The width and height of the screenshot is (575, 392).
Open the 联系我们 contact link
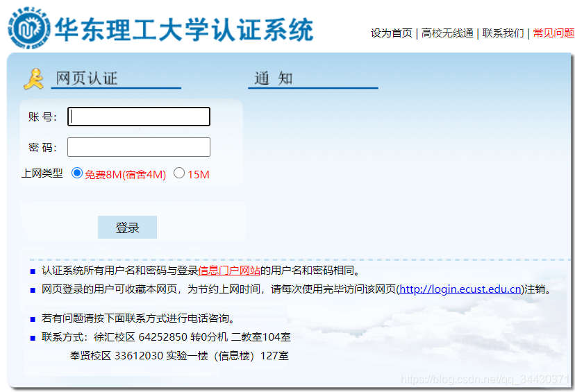pyautogui.click(x=503, y=33)
